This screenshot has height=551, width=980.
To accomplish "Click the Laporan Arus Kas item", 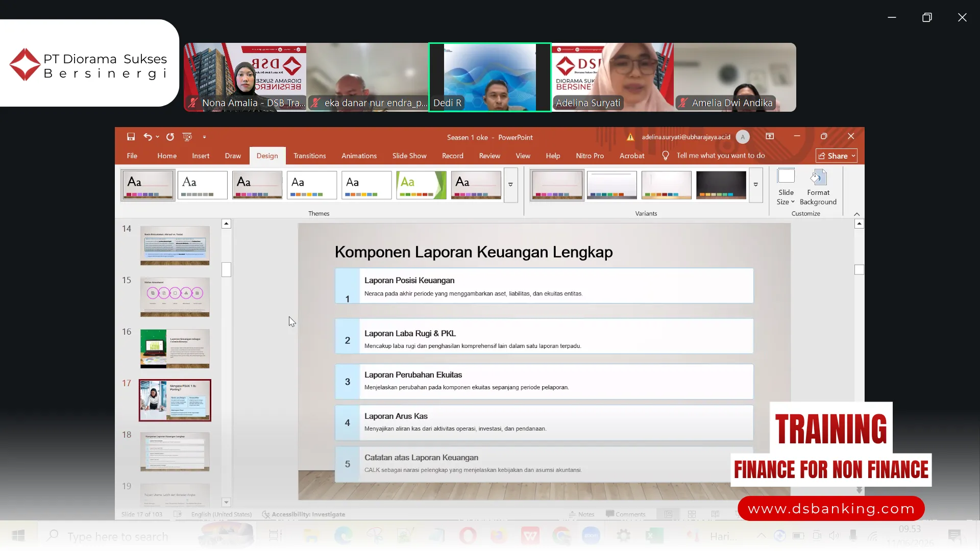I will tap(544, 423).
